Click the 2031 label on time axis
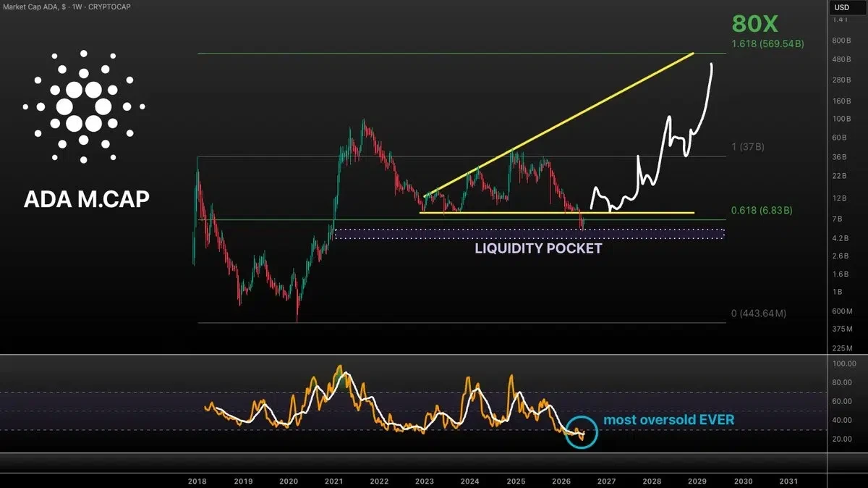 (789, 481)
